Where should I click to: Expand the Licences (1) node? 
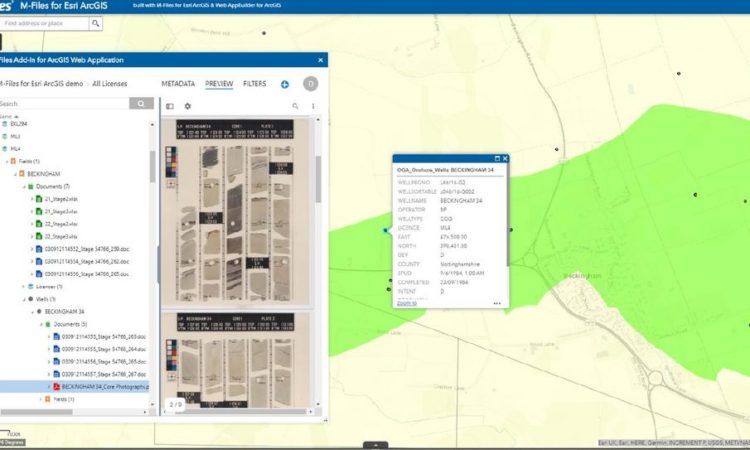pos(24,287)
